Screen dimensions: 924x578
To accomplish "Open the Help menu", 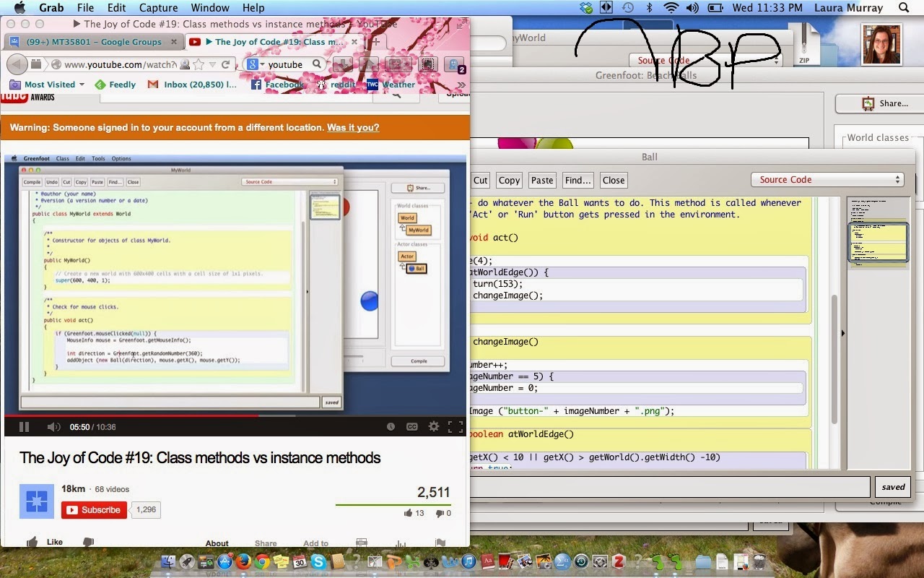I will point(253,8).
